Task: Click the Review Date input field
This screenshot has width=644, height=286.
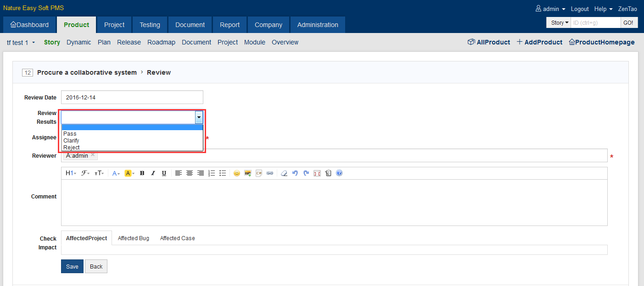Action: click(x=132, y=97)
